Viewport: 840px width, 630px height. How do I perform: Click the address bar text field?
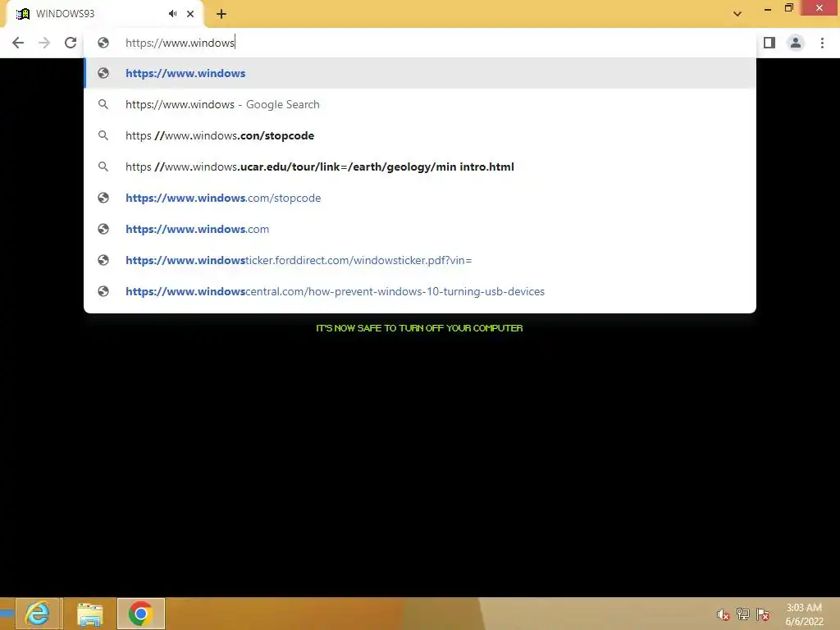(420, 43)
